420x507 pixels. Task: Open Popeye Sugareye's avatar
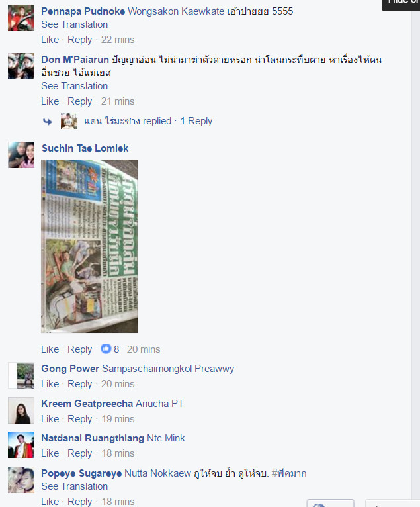click(x=21, y=480)
